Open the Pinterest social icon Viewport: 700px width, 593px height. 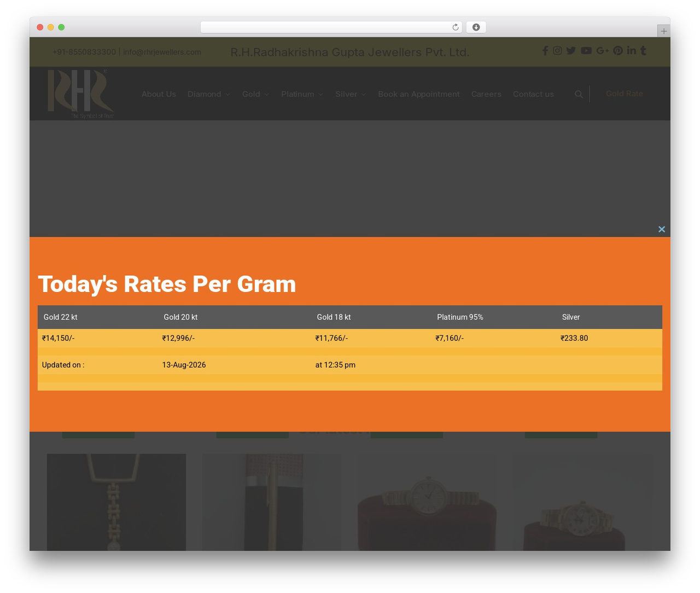(x=618, y=50)
